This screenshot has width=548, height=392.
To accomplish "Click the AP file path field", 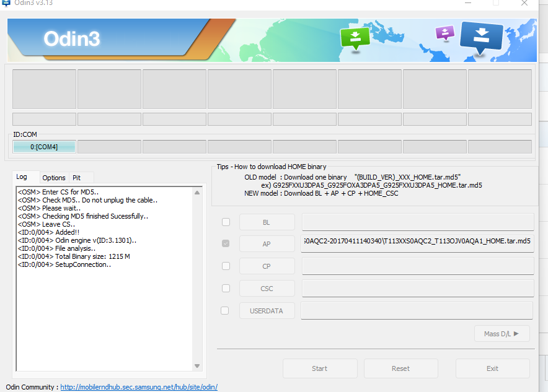I will pyautogui.click(x=417, y=243).
